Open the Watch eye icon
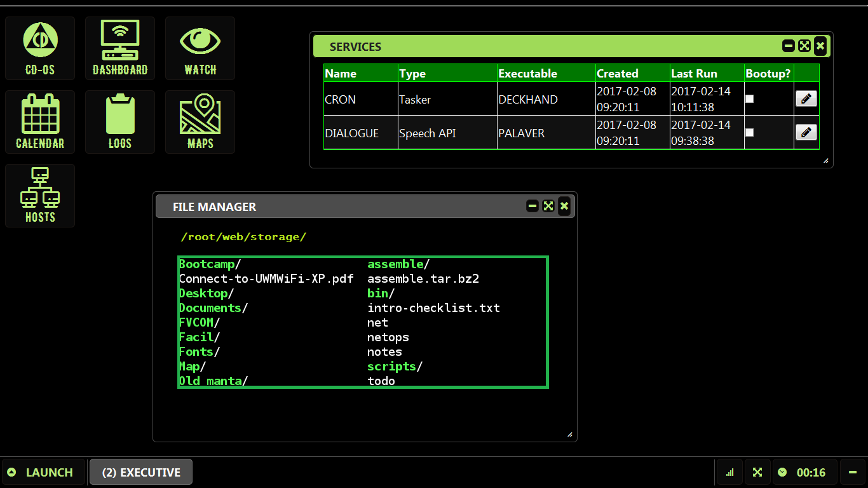The width and height of the screenshot is (868, 488). 200,48
